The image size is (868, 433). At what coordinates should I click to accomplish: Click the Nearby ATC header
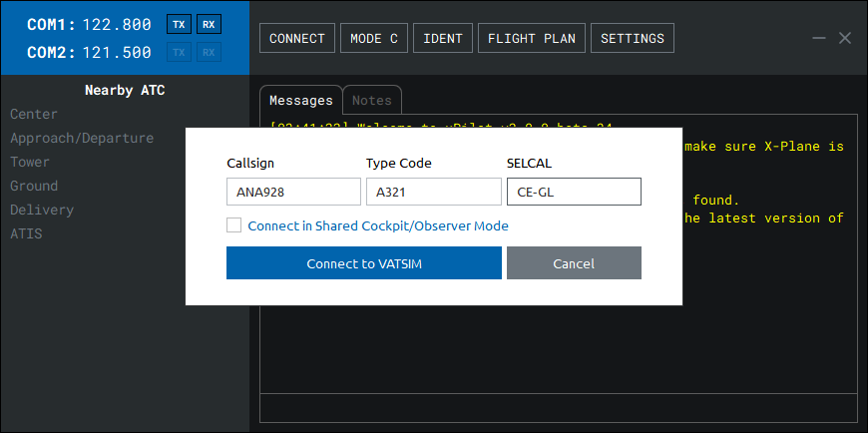(125, 90)
